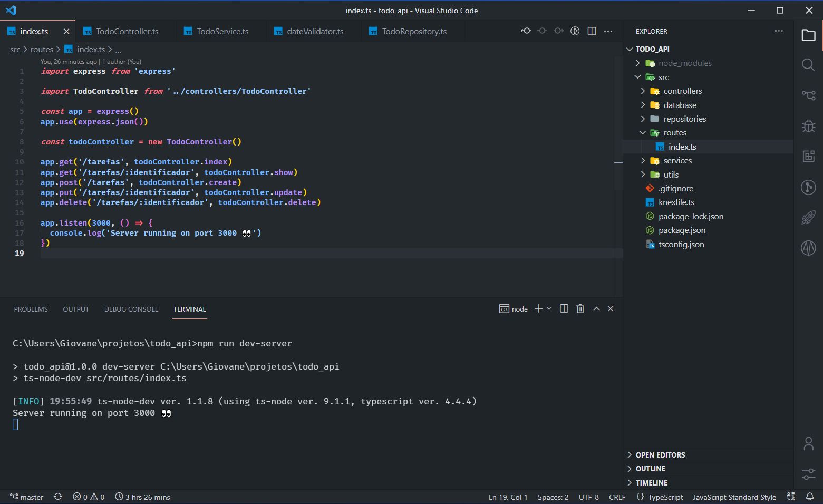Viewport: 823px width, 504px height.
Task: Click JavaScript Standard Style in the status bar
Action: [x=734, y=497]
